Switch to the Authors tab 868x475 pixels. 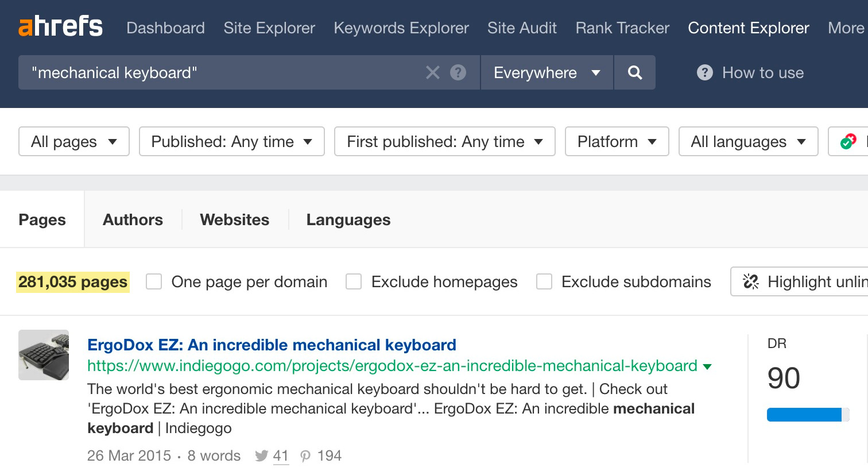pos(133,219)
